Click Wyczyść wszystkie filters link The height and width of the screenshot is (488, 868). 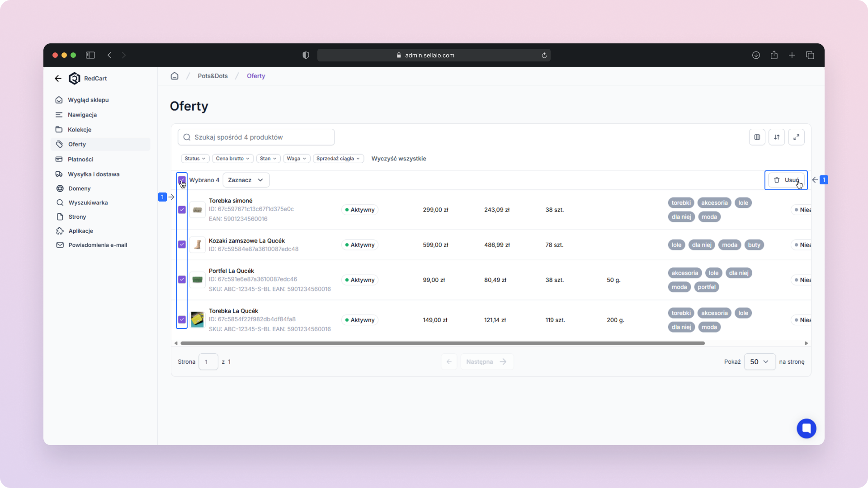(x=399, y=159)
